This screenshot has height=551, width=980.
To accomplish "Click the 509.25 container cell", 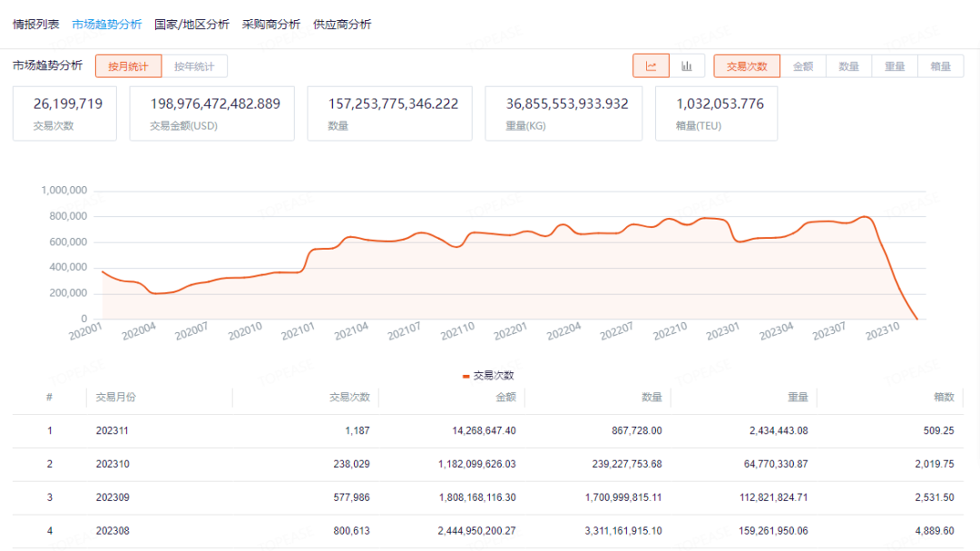I will pos(939,431).
